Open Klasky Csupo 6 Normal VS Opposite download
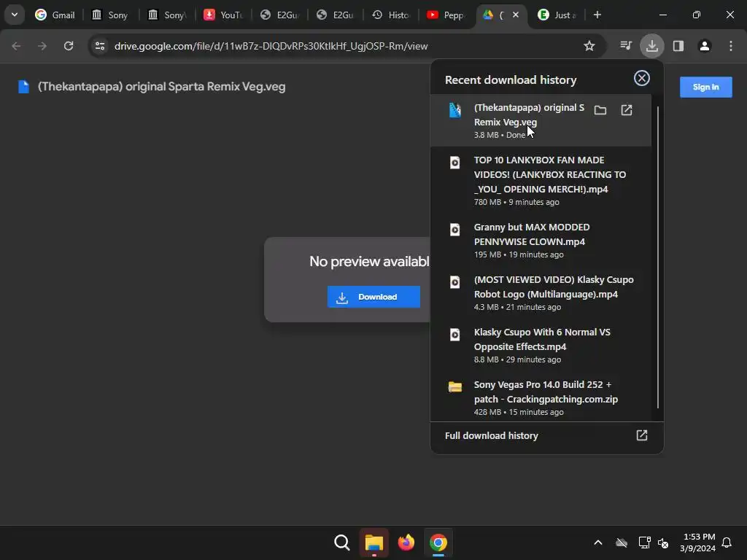Image resolution: width=747 pixels, height=560 pixels. 541,345
